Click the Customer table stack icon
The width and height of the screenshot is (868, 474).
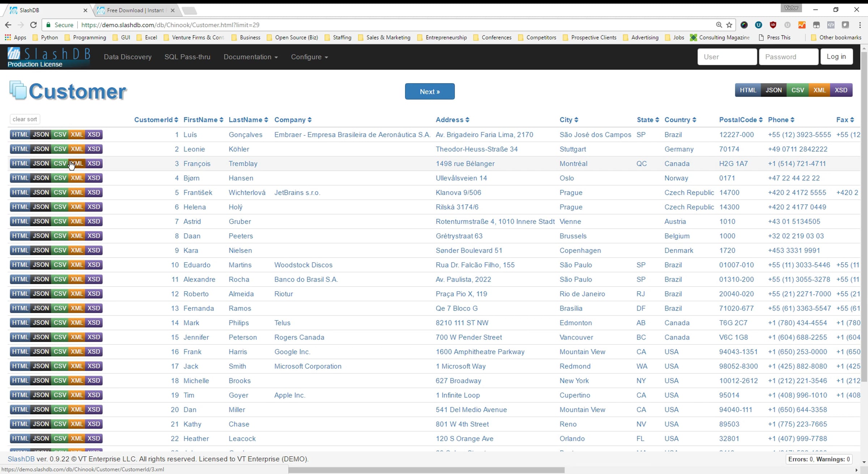coord(18,90)
